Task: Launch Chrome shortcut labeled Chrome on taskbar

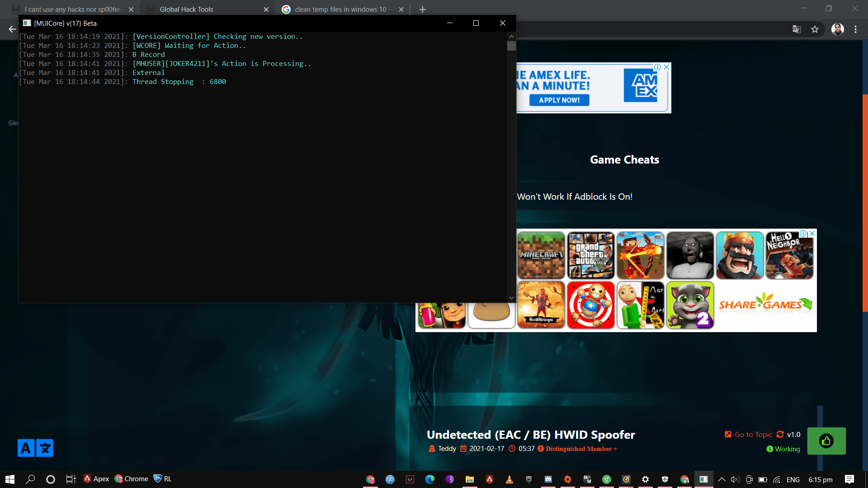Action: pos(132,479)
